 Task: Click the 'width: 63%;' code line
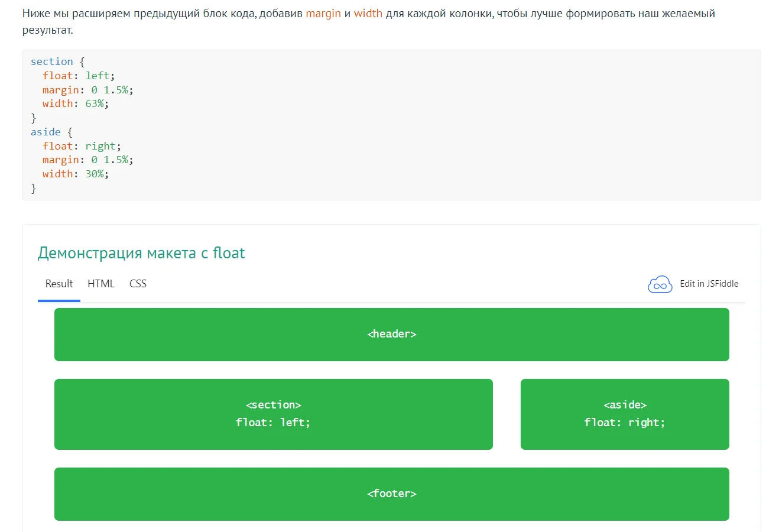pos(76,103)
